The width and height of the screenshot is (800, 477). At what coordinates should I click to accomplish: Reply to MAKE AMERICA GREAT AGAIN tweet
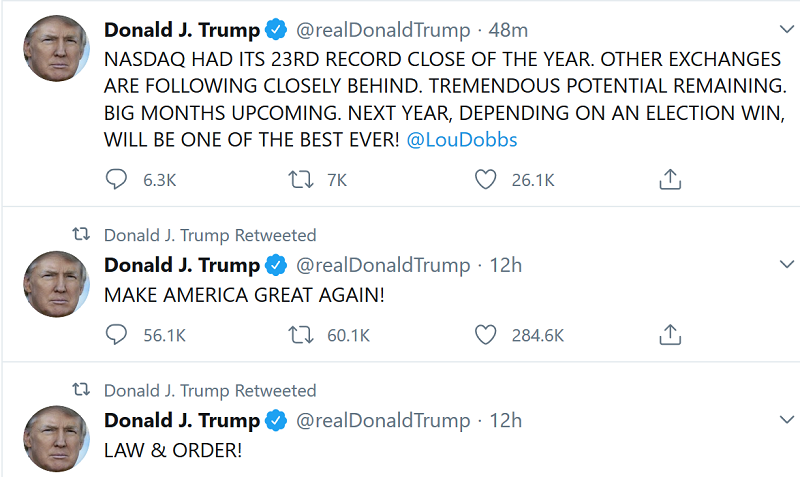[x=117, y=335]
